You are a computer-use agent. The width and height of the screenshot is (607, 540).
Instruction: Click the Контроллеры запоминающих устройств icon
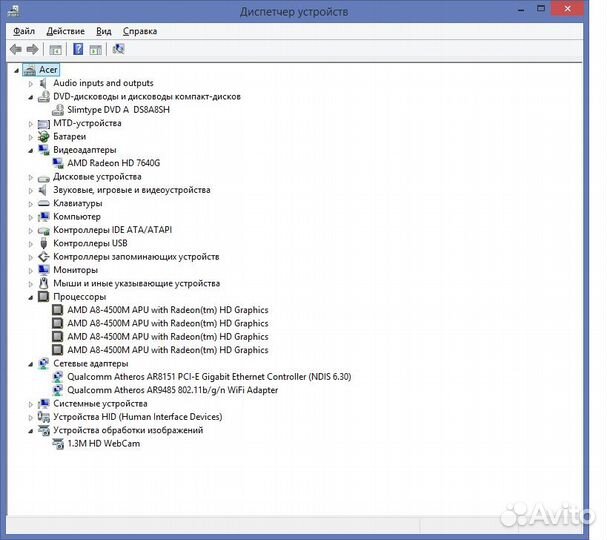tap(44, 257)
